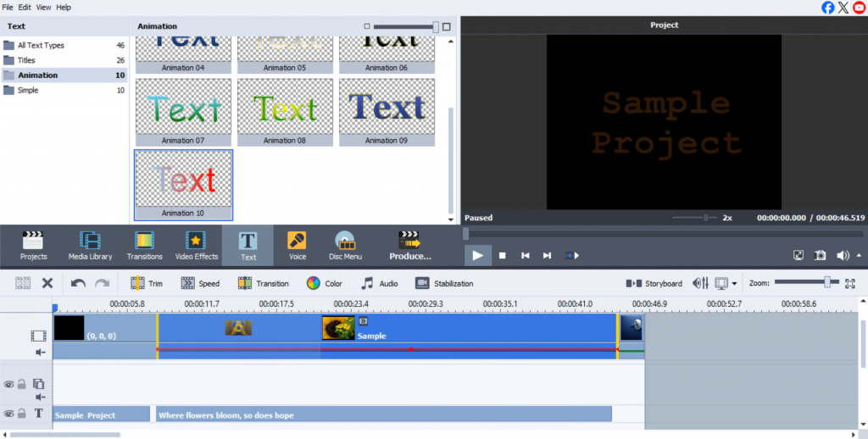This screenshot has width=868, height=439.
Task: Toggle visibility of the text track
Action: click(8, 414)
